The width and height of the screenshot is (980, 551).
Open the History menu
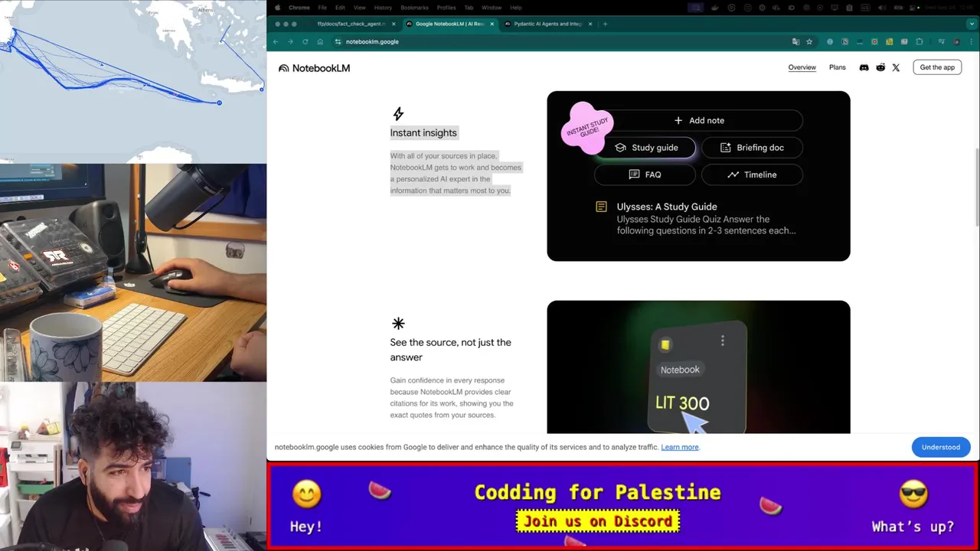tap(383, 8)
